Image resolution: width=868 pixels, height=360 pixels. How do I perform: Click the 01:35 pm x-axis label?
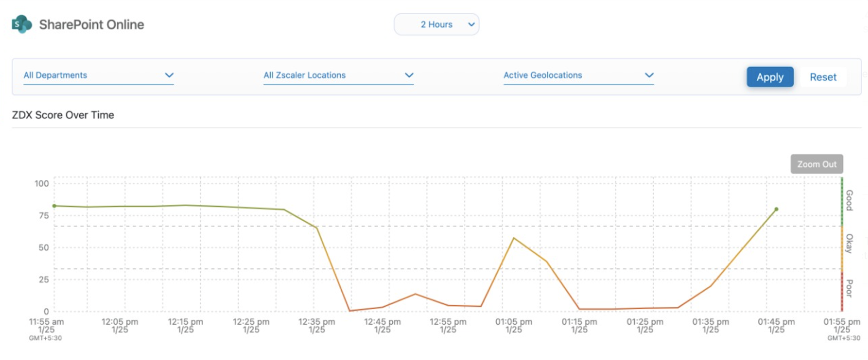pos(711,325)
